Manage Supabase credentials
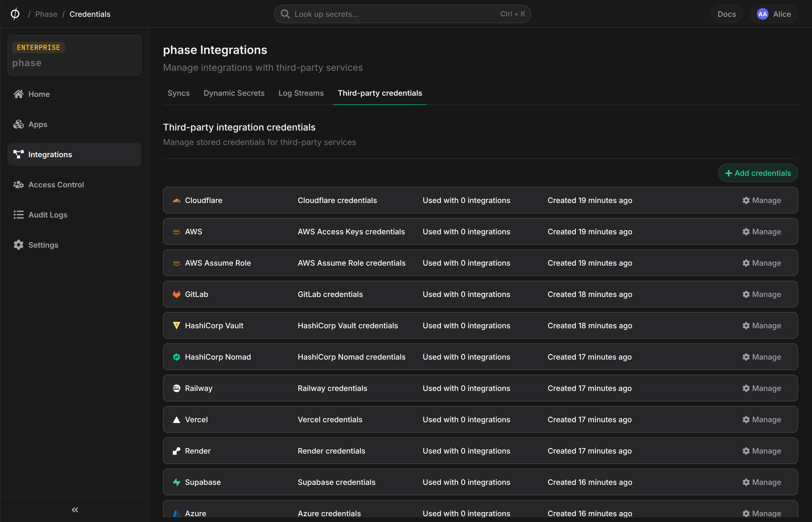This screenshot has width=812, height=522. tap(762, 482)
